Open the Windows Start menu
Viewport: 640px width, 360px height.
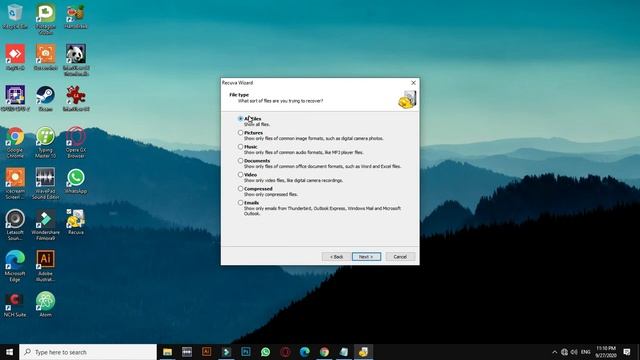tap(9, 352)
